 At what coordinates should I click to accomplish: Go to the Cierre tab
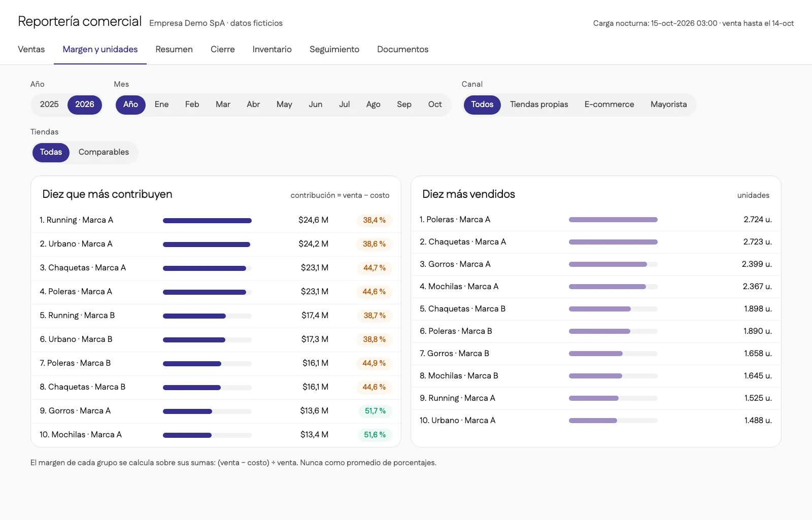223,49
